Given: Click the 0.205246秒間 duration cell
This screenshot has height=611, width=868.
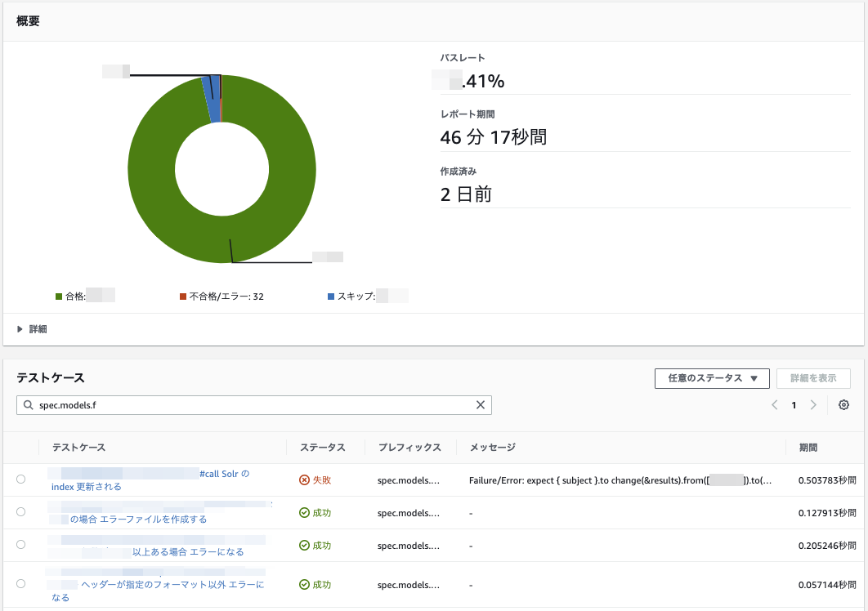Looking at the screenshot, I should (827, 546).
